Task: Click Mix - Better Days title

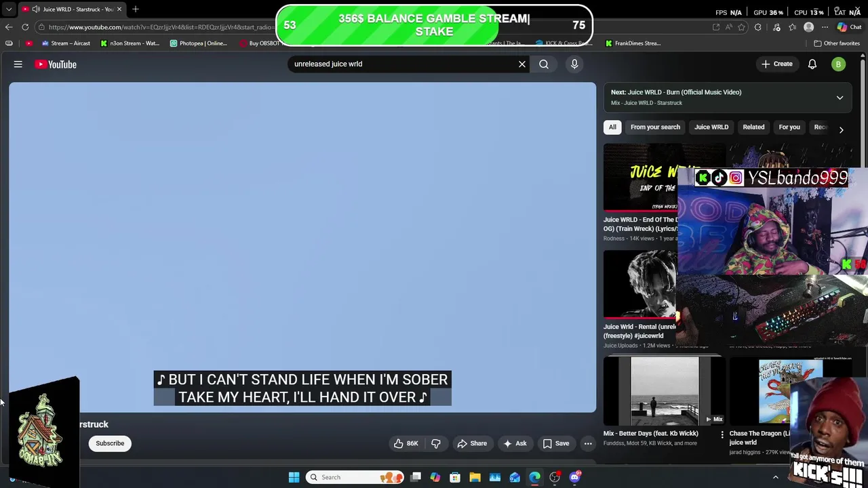Action: point(650,433)
